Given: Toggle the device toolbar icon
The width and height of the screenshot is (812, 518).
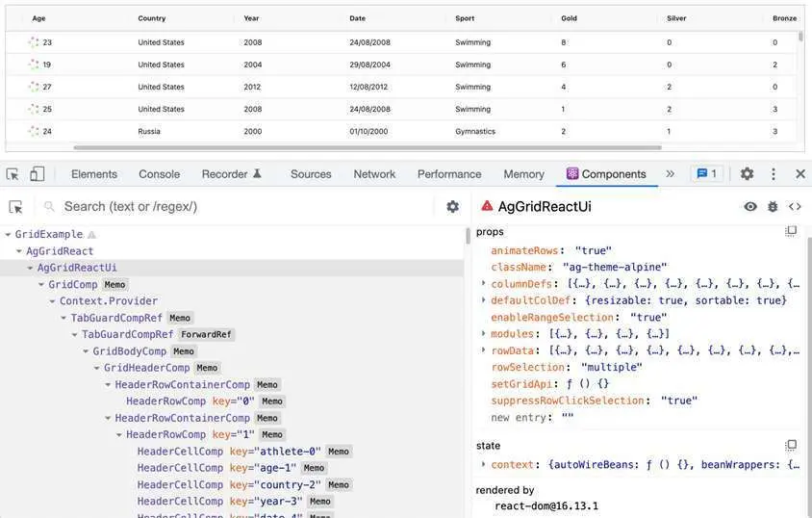Looking at the screenshot, I should point(37,174).
